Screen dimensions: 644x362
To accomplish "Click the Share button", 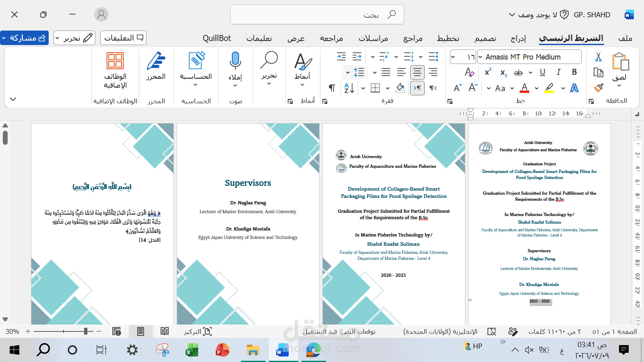I will 25,38.
